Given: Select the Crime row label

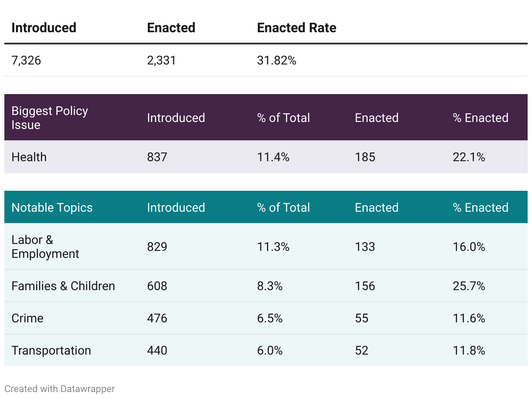Looking at the screenshot, I should click(27, 318).
